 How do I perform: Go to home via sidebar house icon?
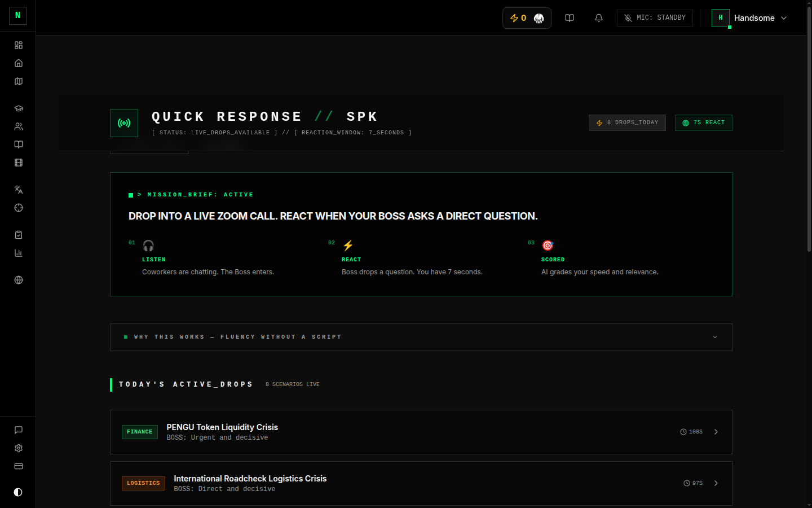(x=19, y=63)
